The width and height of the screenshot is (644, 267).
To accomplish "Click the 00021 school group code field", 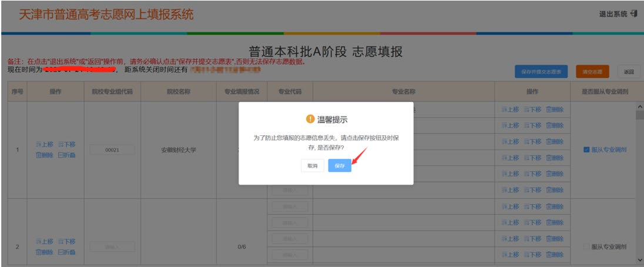I will coord(112,150).
